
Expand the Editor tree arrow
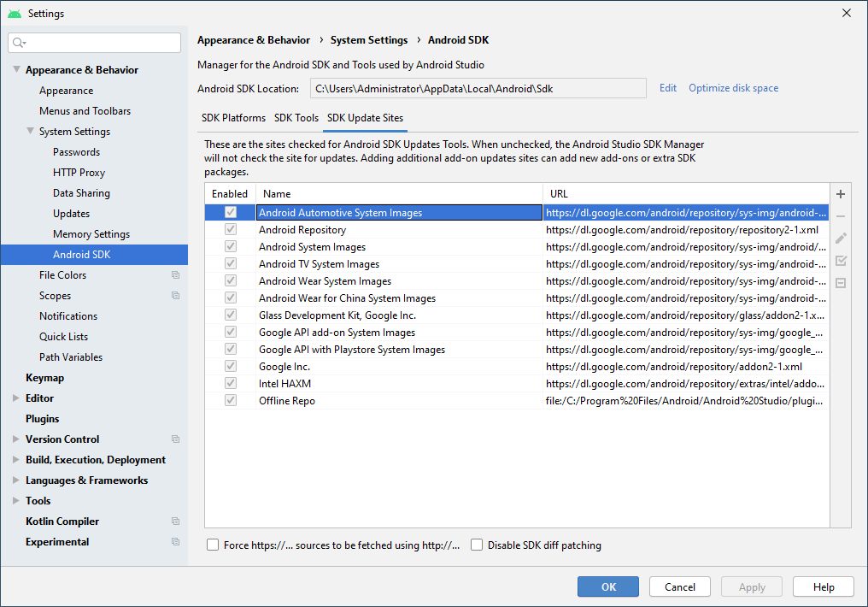(x=16, y=398)
